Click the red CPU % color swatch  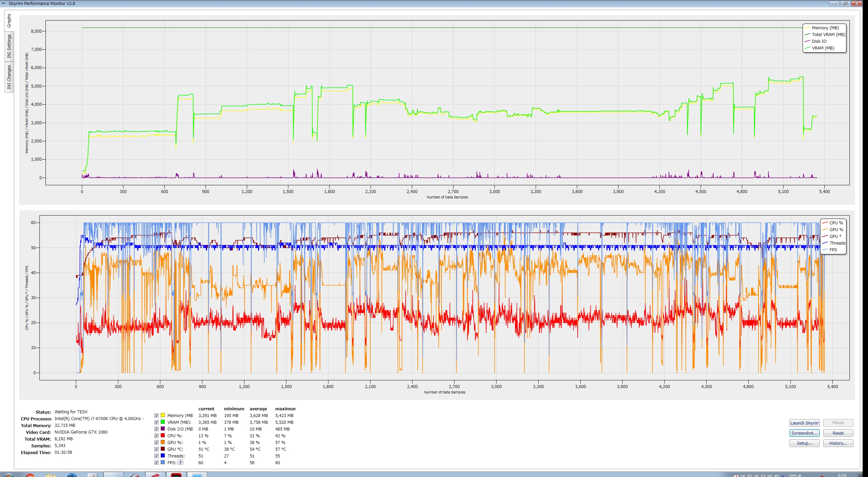point(163,435)
